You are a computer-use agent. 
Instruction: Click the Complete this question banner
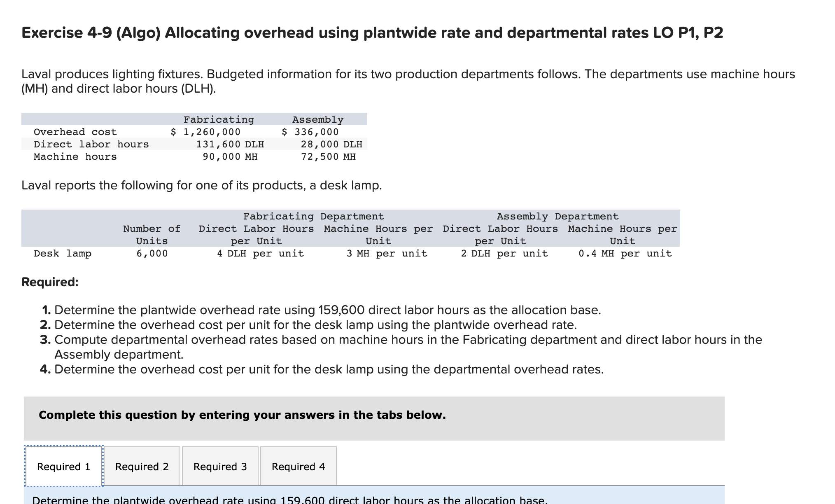point(242,415)
